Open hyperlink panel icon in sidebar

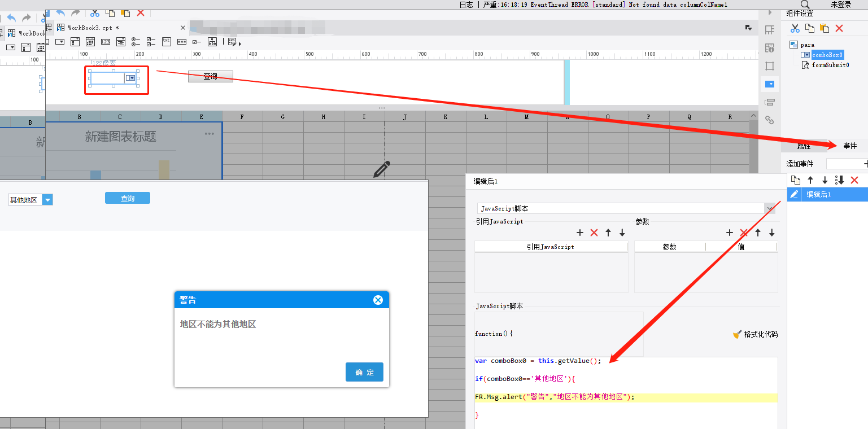[x=769, y=120]
